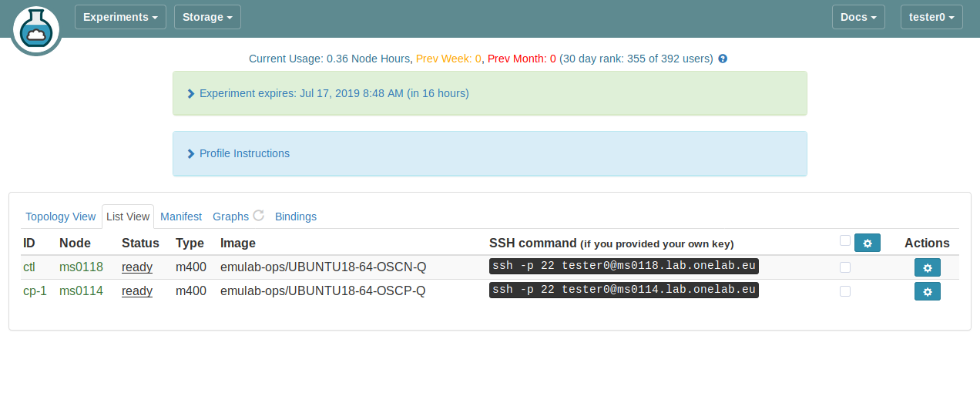Open actions gear for ctl node
Viewport: 980px width, 413px height.
click(927, 267)
